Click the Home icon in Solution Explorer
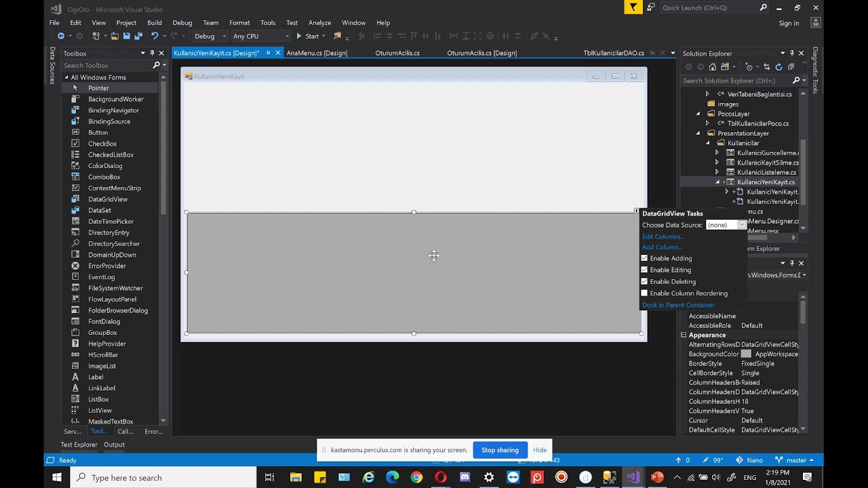 pos(712,66)
